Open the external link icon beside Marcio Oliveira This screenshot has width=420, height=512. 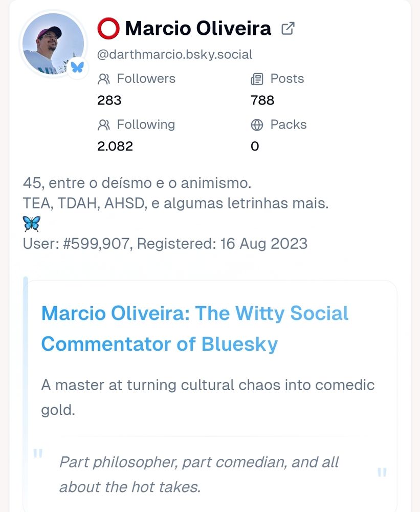(x=288, y=28)
